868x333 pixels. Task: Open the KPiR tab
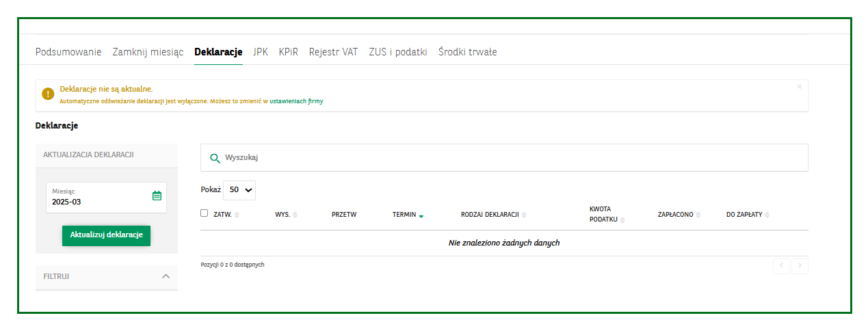click(x=289, y=52)
